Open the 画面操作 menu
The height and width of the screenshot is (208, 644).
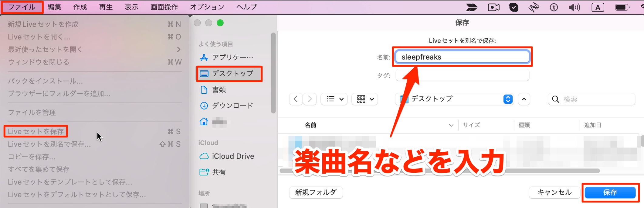[164, 7]
